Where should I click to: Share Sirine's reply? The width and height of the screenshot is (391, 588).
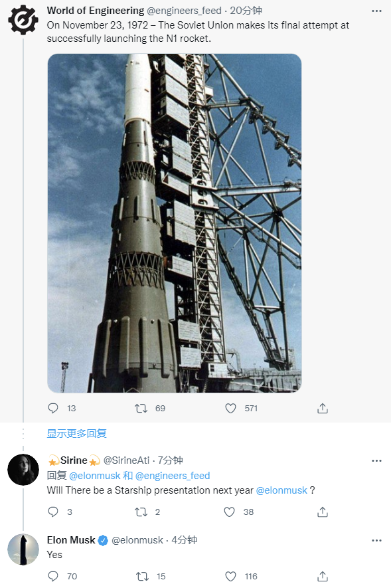point(323,512)
